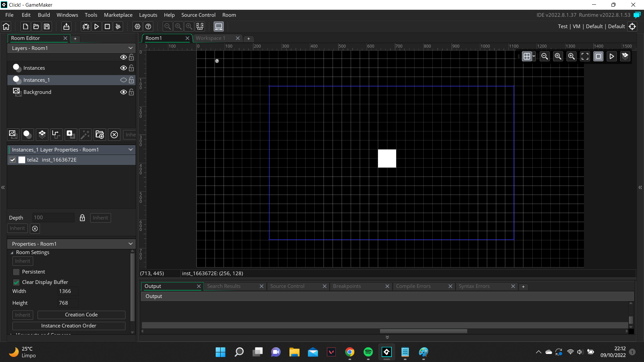This screenshot has width=644, height=362.
Task: Save project with the disk icon
Action: [47, 26]
